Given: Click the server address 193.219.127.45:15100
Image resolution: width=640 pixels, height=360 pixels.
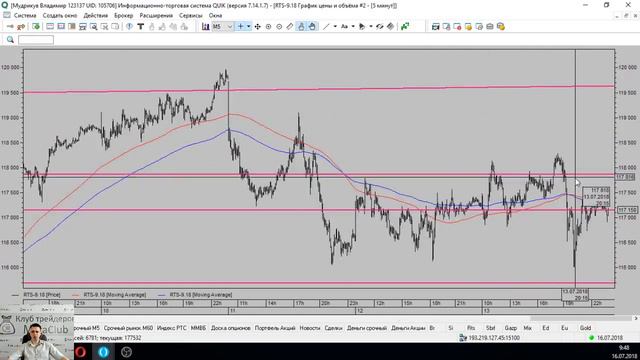Looking at the screenshot, I should 494,338.
